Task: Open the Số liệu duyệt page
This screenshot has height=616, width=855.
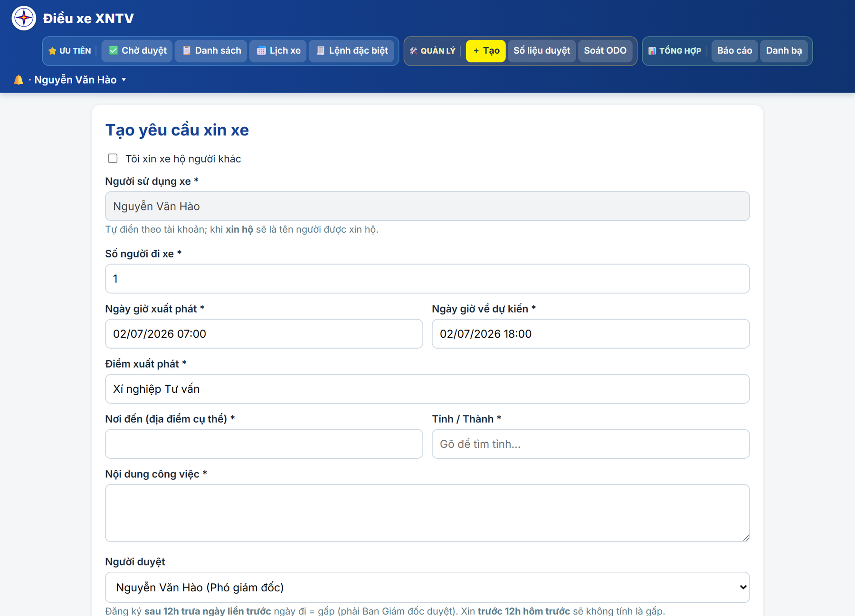Action: coord(542,51)
